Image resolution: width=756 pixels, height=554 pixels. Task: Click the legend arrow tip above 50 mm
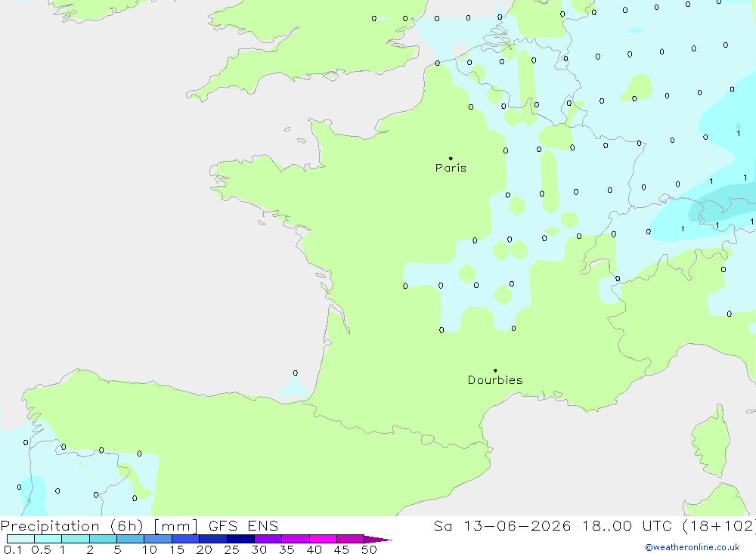[x=378, y=540]
